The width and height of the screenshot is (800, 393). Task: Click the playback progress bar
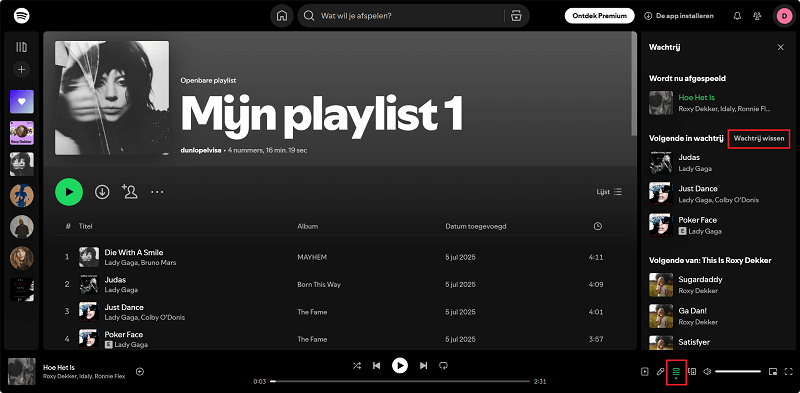(400, 381)
